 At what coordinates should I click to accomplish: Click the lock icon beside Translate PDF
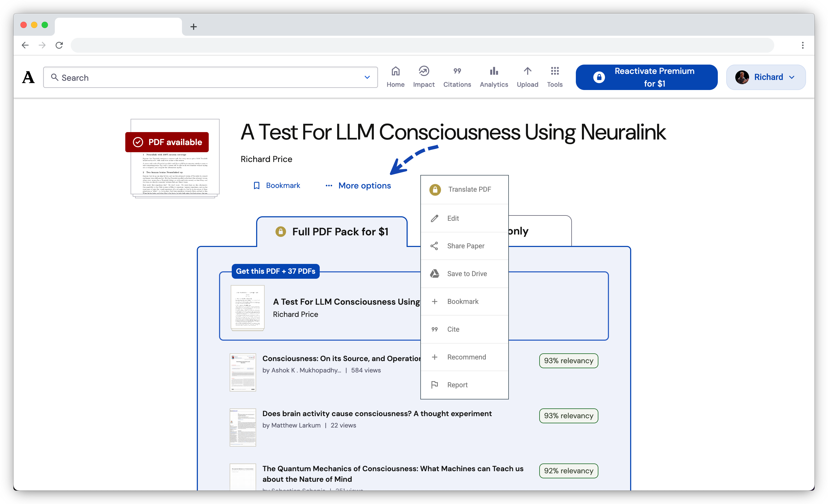[x=435, y=189]
